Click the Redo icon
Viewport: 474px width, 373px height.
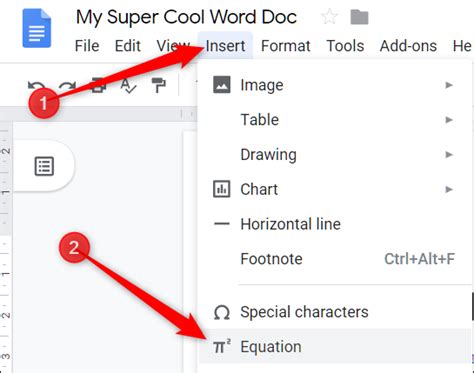point(68,86)
